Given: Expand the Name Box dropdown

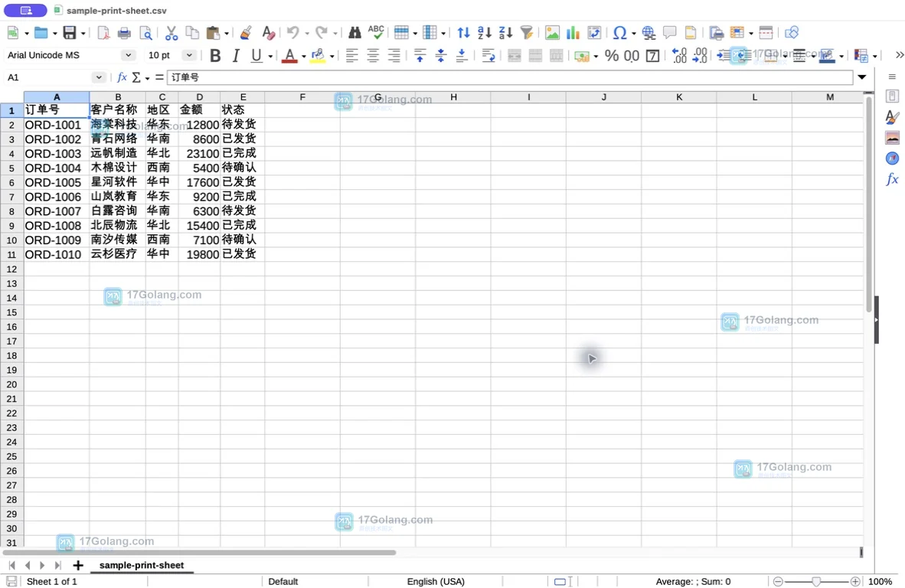Looking at the screenshot, I should point(99,77).
